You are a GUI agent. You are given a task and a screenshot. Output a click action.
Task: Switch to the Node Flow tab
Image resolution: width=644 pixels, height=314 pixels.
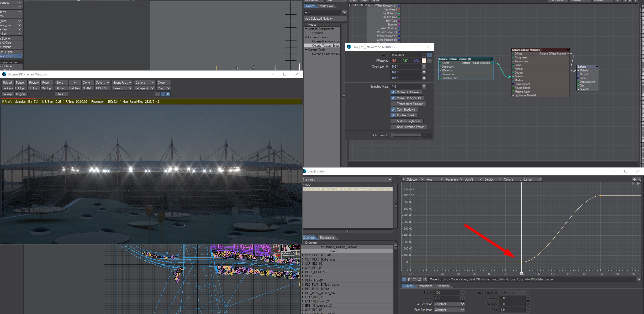(326, 6)
